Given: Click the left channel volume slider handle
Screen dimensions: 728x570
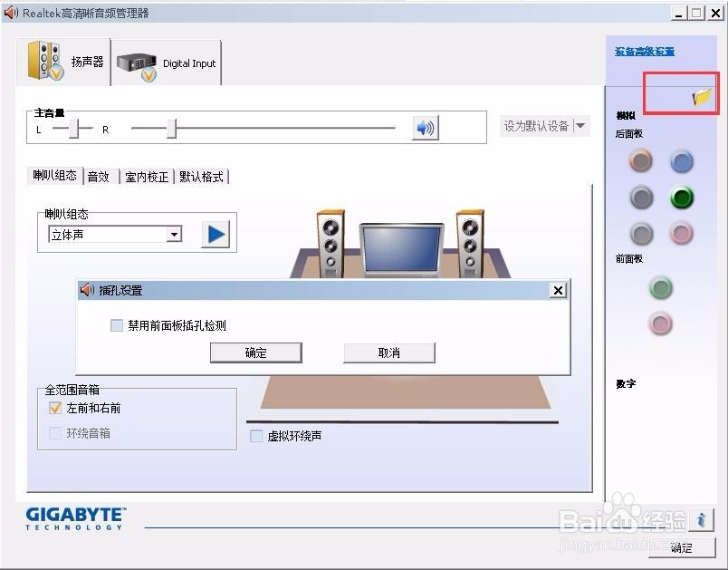Looking at the screenshot, I should pos(76,128).
